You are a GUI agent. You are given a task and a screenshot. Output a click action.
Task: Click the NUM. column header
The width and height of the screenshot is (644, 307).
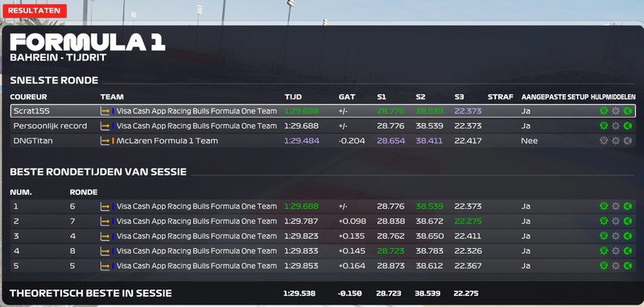(21, 192)
